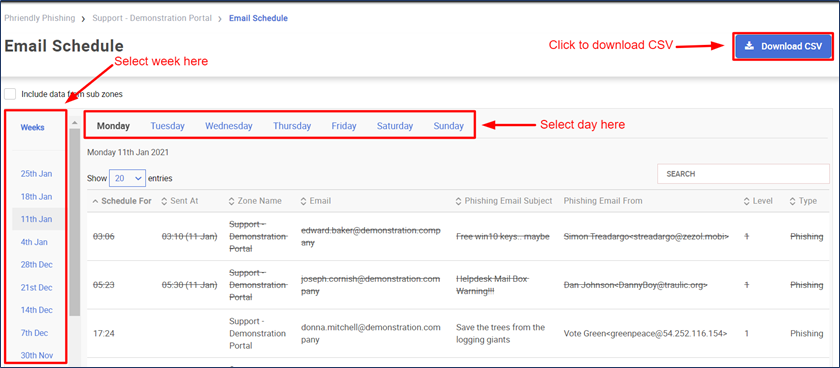The width and height of the screenshot is (840, 368).
Task: Click 'Monday 11th Jan 2021' date label
Action: point(128,152)
